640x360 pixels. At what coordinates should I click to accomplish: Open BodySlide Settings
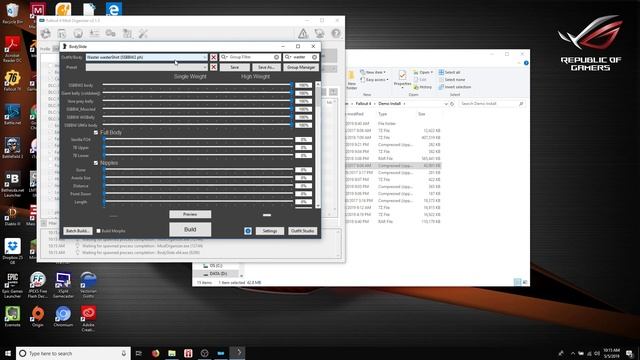click(269, 231)
